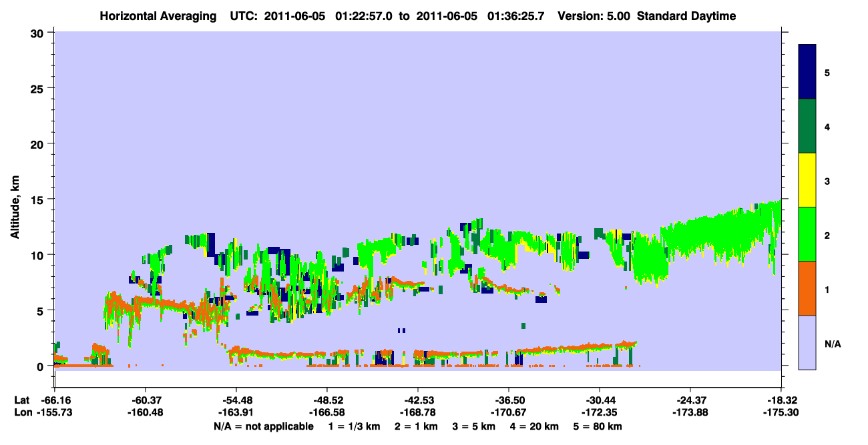
Task: Click the latitude value -18.32
Action: click(781, 400)
